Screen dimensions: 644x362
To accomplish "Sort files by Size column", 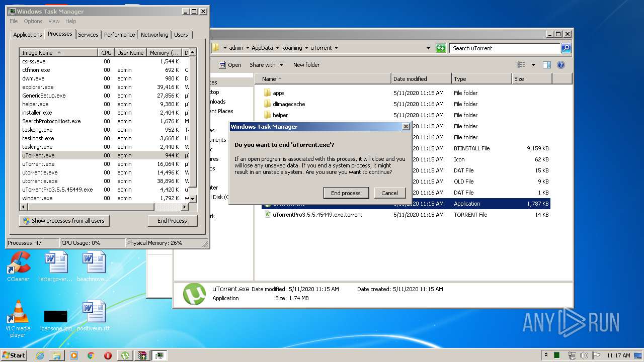I will point(532,79).
